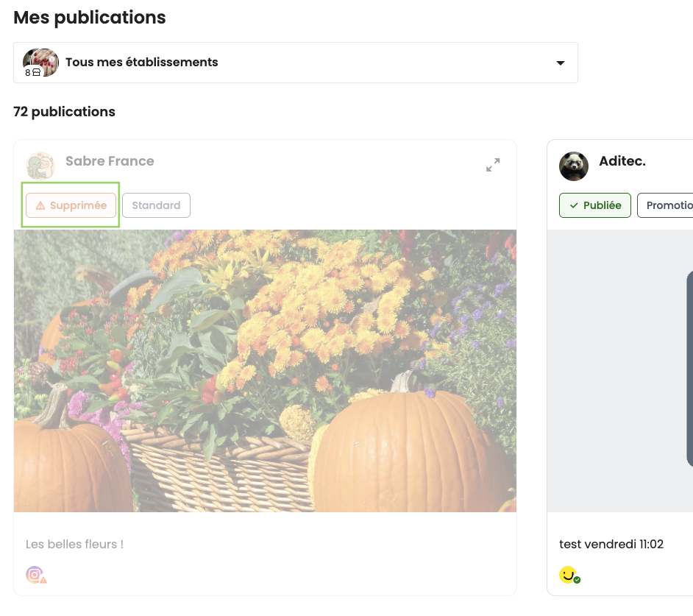Click the "Mes publications" page heading
693x616 pixels.
90,18
